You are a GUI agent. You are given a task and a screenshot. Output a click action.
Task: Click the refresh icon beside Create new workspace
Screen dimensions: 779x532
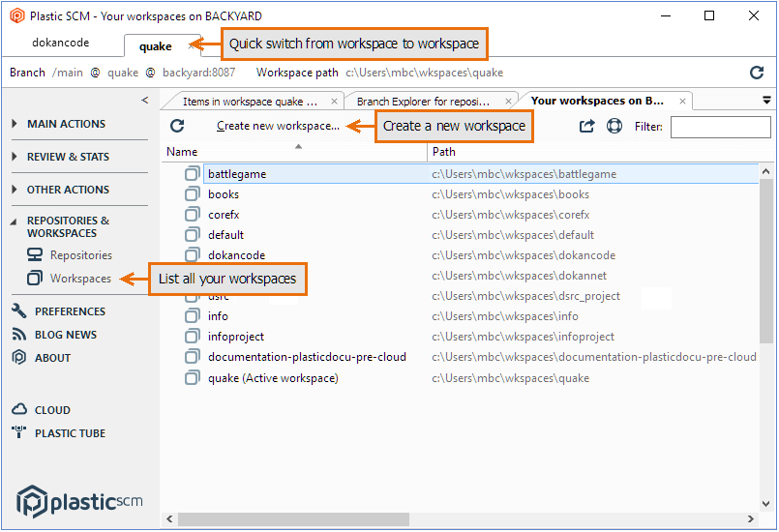[x=177, y=126]
